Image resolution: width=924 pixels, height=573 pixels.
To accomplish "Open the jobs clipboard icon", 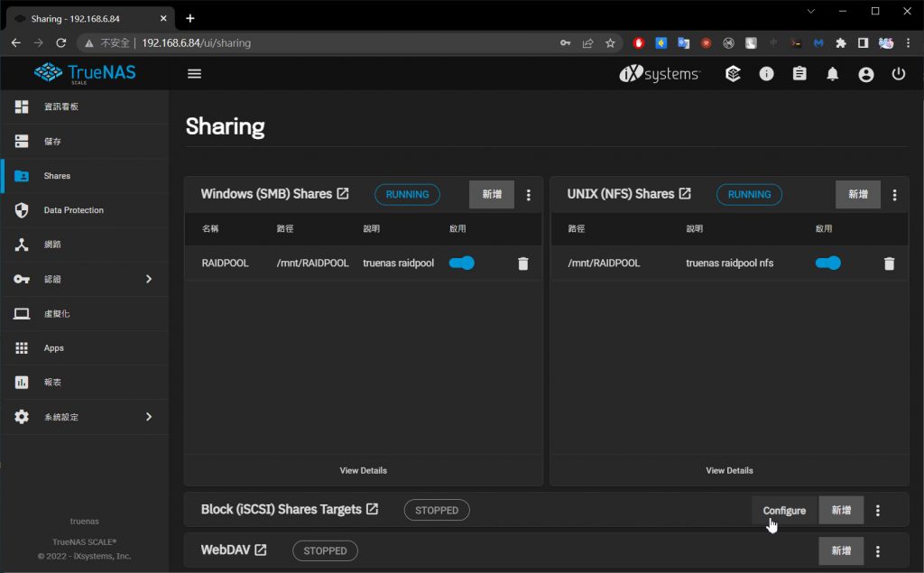I will click(x=799, y=74).
